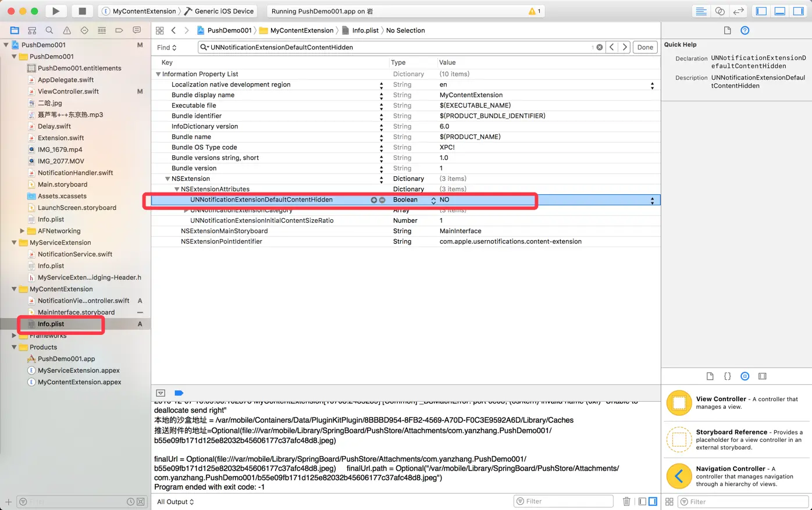Viewport: 812px width, 510px height.
Task: Select AppDelegate.swift in navigator
Action: pyautogui.click(x=65, y=80)
